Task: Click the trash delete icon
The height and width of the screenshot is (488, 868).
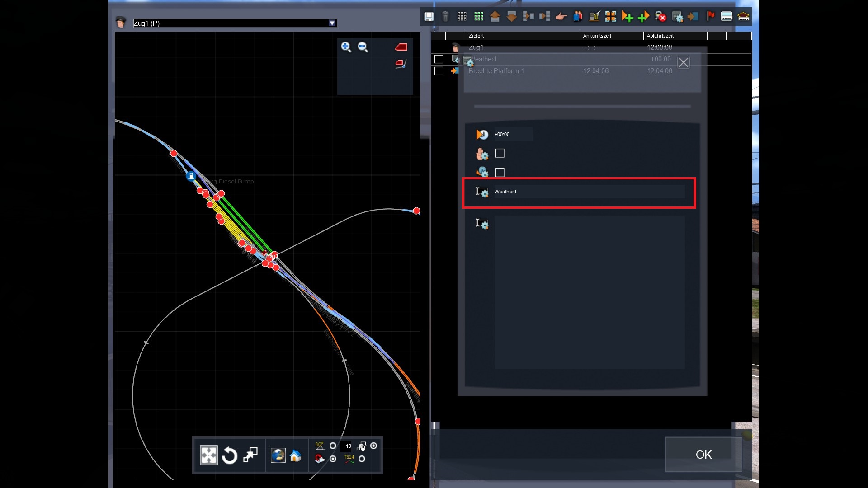Action: coord(445,17)
